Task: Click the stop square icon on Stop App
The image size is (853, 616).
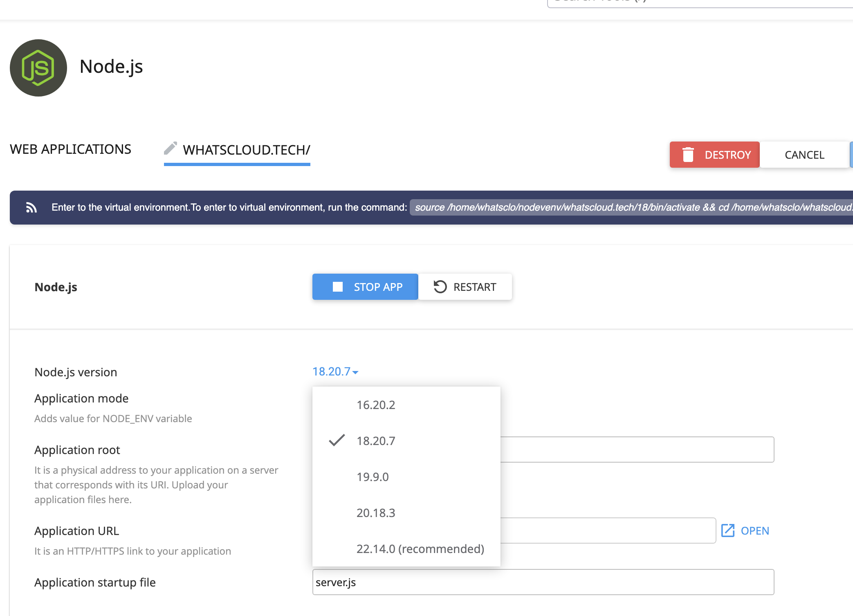Action: click(338, 287)
